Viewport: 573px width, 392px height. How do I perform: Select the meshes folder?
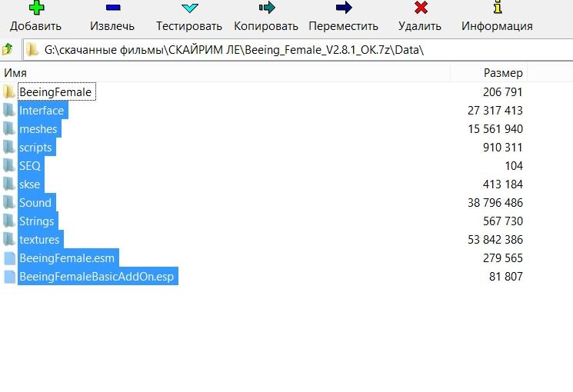pos(38,129)
